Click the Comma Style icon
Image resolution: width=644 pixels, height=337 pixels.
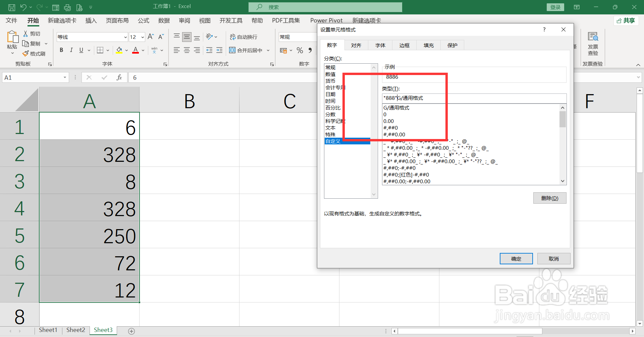[310, 50]
